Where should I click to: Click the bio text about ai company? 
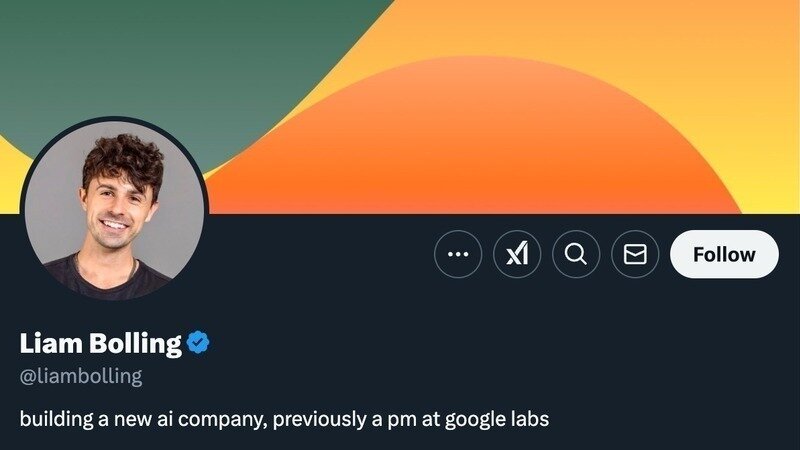(x=284, y=418)
